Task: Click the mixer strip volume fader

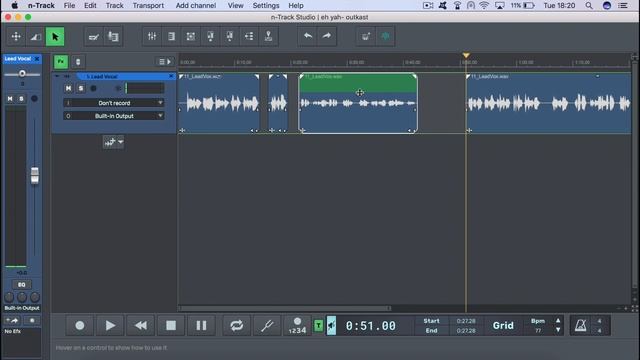Action: click(35, 176)
